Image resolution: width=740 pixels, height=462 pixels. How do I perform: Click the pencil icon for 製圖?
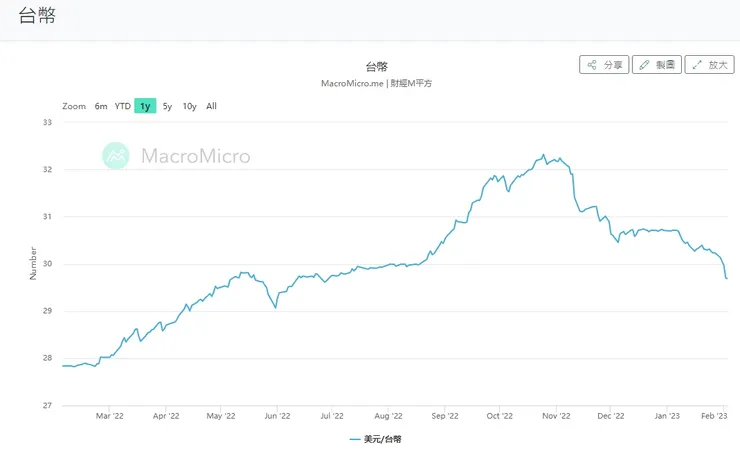pyautogui.click(x=645, y=65)
